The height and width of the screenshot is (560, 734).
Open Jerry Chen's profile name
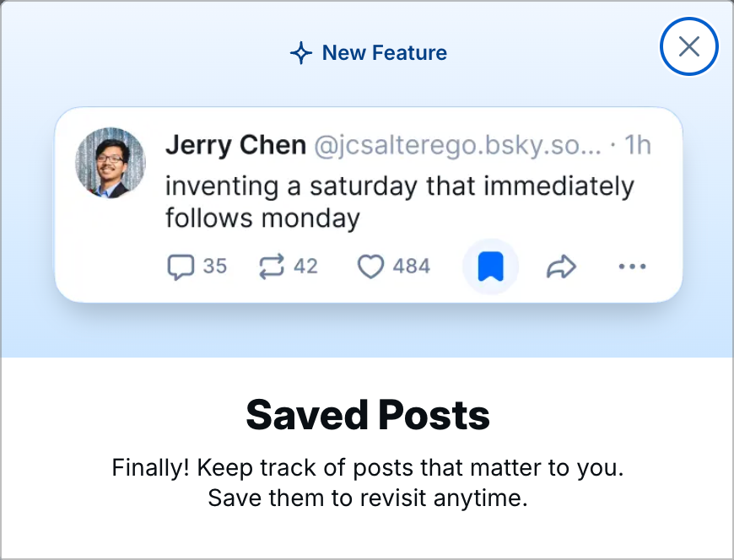coord(237,145)
